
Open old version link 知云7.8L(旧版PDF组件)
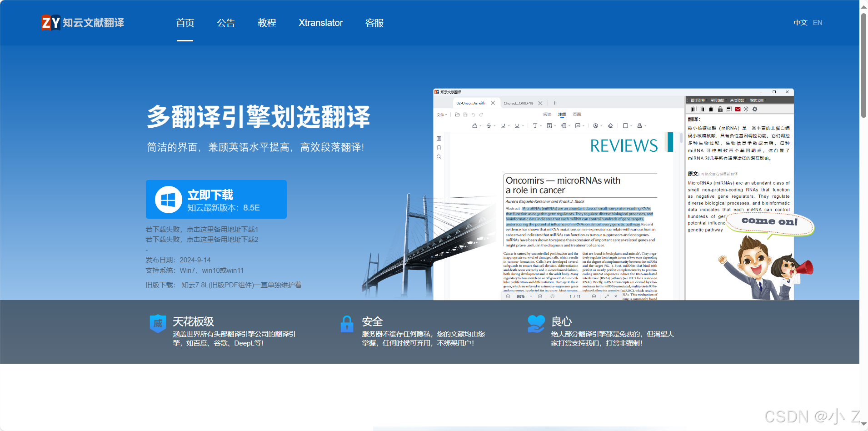(241, 285)
